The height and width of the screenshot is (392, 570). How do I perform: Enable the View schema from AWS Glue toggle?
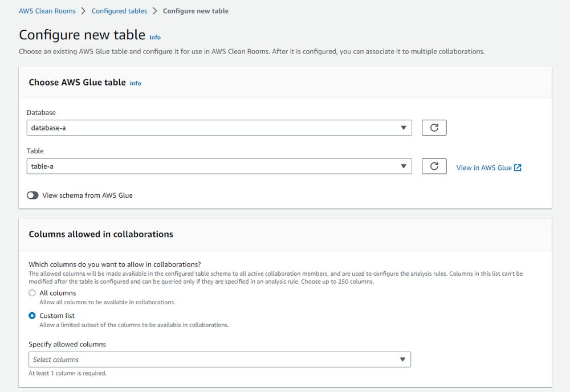(32, 195)
